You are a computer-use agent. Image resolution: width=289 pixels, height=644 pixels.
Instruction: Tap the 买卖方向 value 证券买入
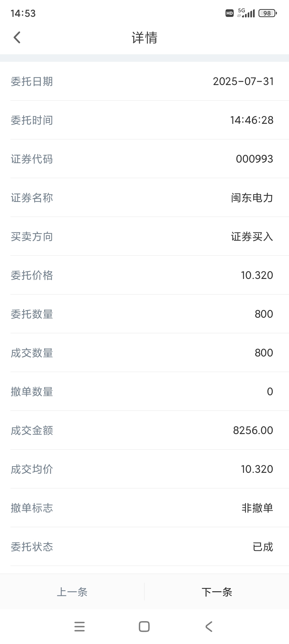(252, 237)
